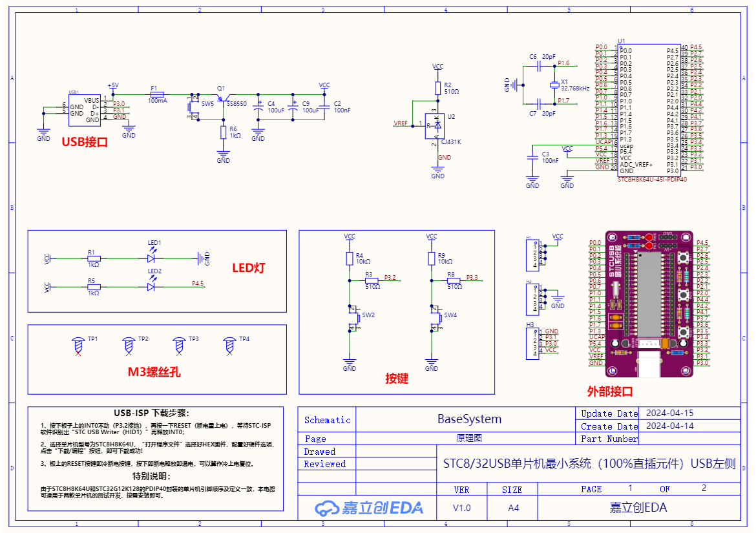
Task: Click the '特别说明:' heading
Action: click(x=151, y=476)
